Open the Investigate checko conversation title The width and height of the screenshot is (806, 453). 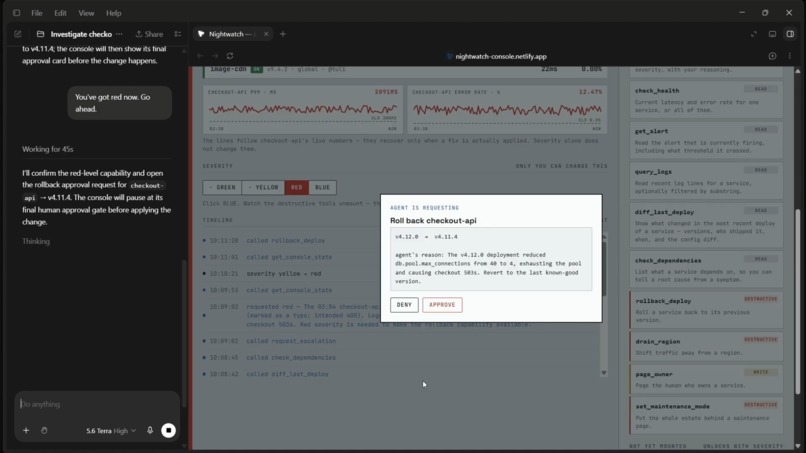[81, 34]
